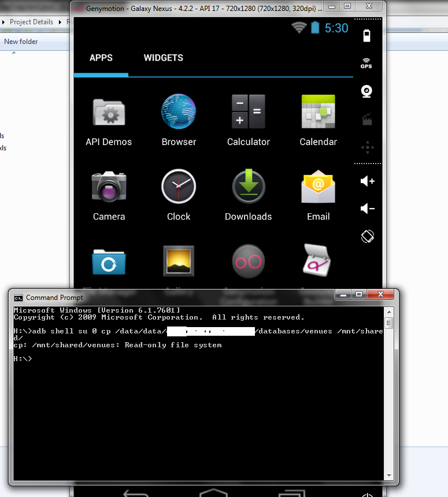Viewport: 448px width, 497px height.
Task: Close the Genymotion emulator window
Action: click(x=369, y=6)
